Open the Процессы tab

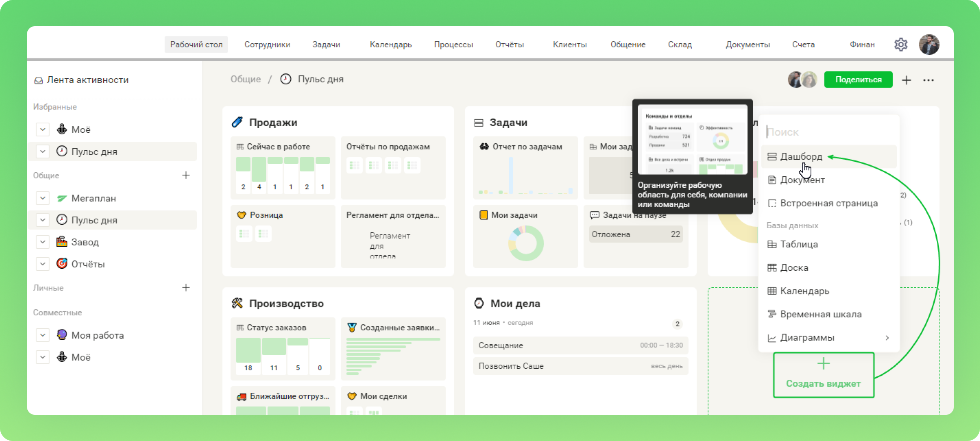coord(454,45)
